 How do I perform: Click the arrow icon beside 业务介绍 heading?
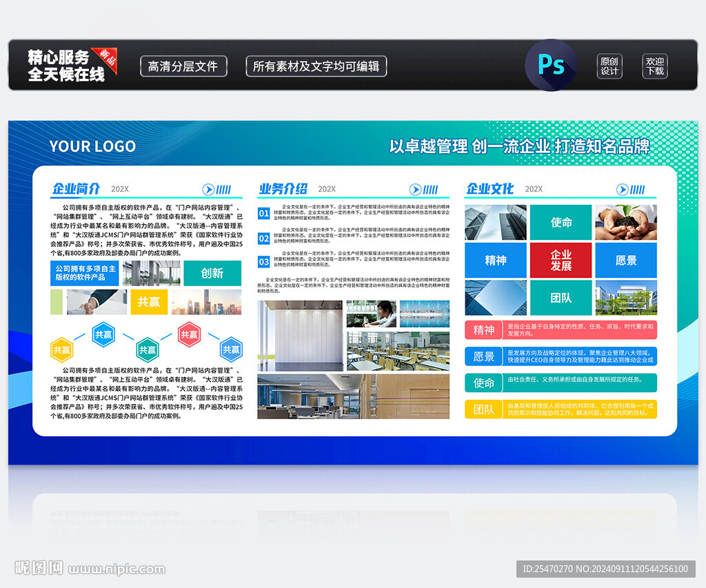415,190
